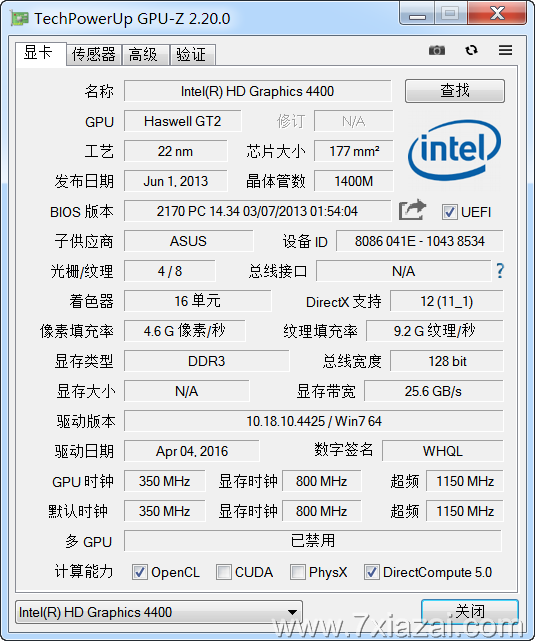
Task: Click the GPU field Haswell GT2
Action: (x=183, y=121)
